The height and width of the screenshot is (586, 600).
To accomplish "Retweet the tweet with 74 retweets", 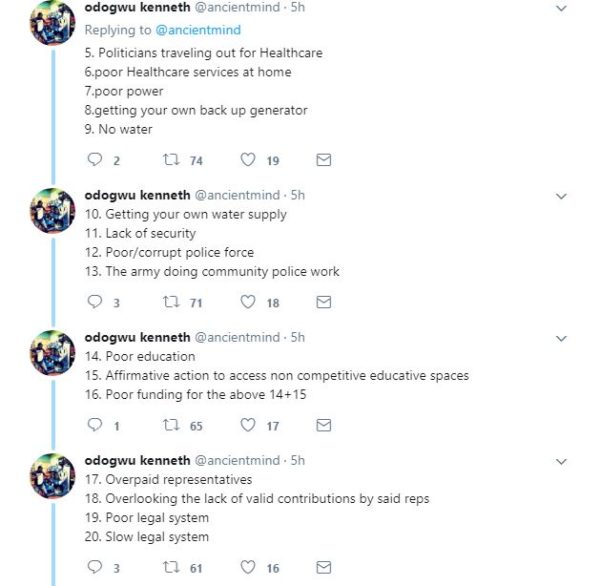I will pos(171,160).
